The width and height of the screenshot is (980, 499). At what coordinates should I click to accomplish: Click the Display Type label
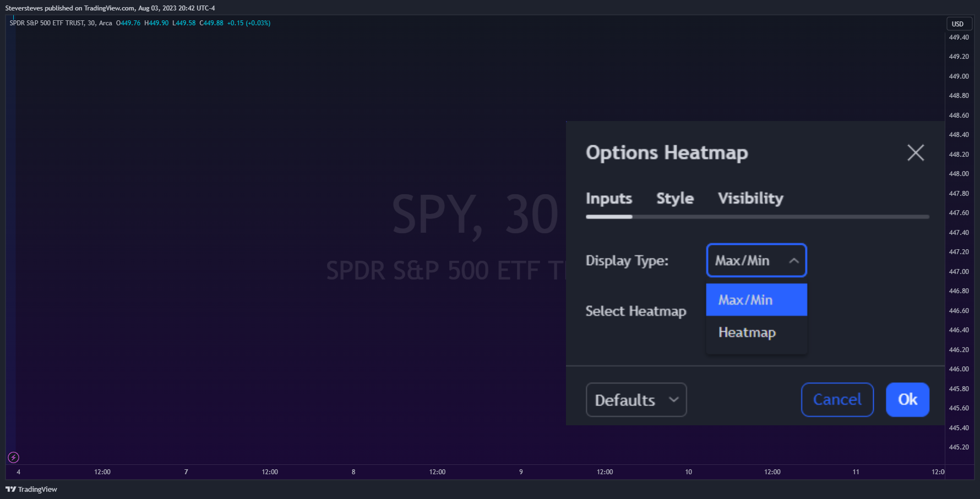(627, 260)
